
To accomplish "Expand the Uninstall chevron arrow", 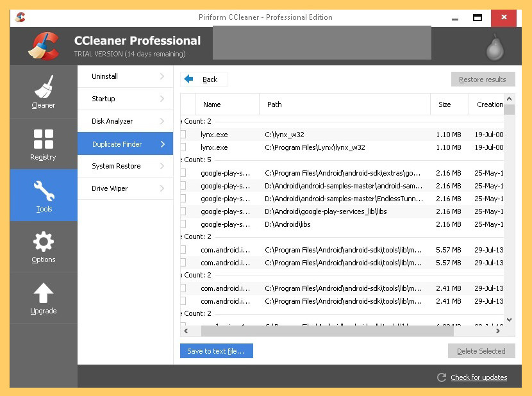I will (x=162, y=76).
